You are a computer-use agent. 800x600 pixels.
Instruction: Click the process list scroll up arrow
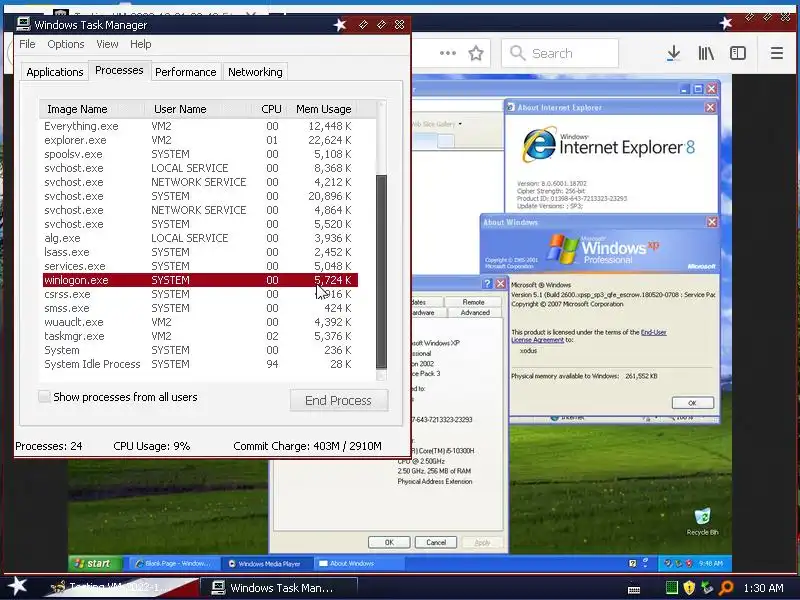[381, 106]
